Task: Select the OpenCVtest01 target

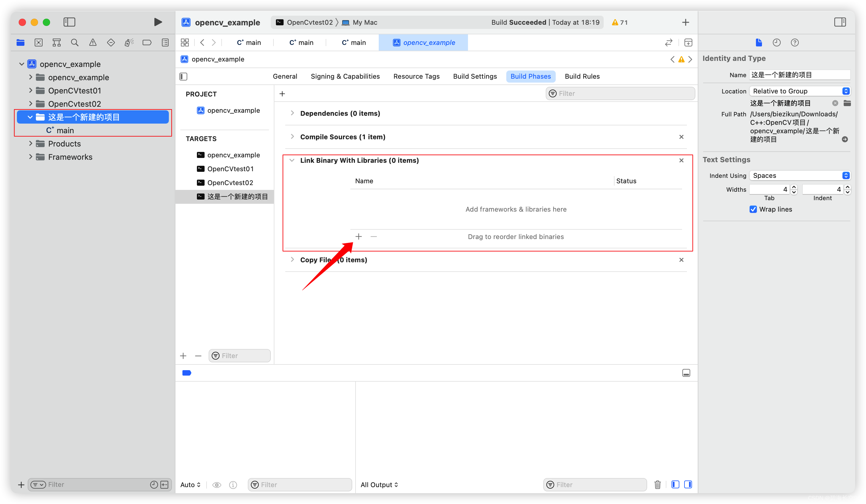Action: pyautogui.click(x=230, y=169)
